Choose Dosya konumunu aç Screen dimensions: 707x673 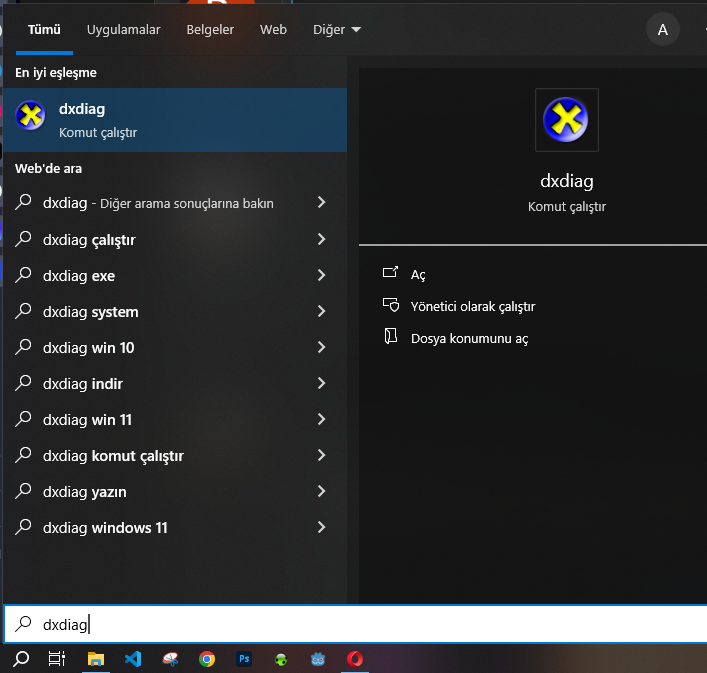(469, 339)
